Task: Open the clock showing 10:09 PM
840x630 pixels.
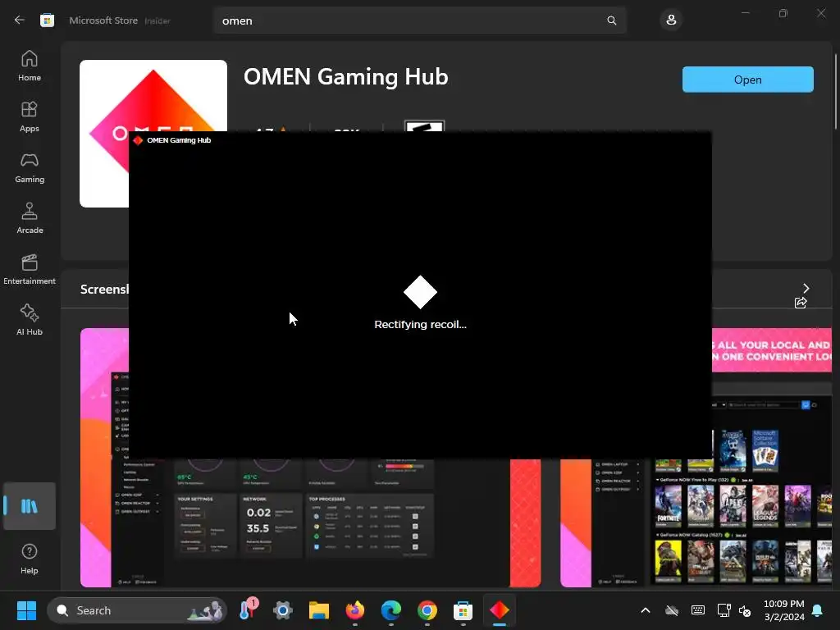Action: tap(784, 610)
